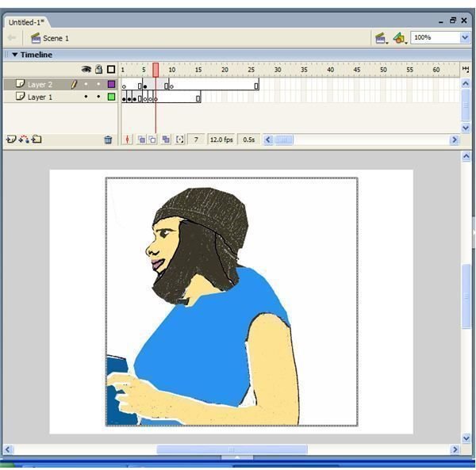Toggle lock dot for Layer 2
The height and width of the screenshot is (470, 476).
[x=98, y=84]
